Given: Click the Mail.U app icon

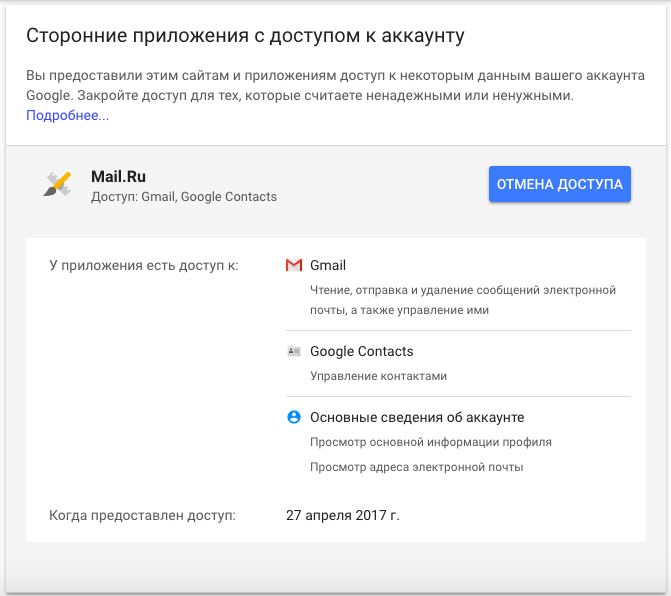Looking at the screenshot, I should point(57,184).
